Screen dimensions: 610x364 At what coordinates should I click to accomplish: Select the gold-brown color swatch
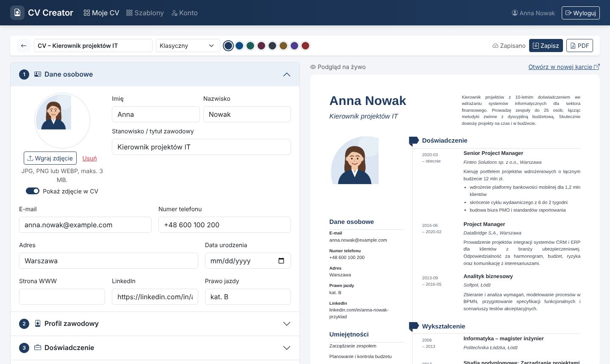[283, 46]
